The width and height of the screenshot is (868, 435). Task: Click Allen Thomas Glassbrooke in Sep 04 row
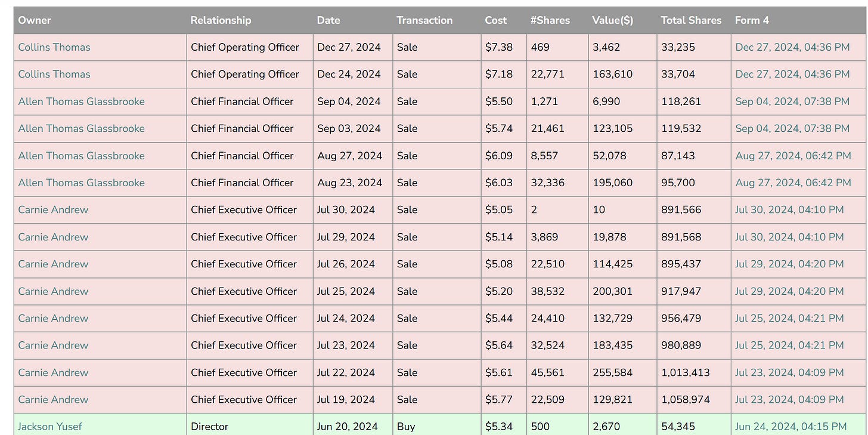point(82,101)
